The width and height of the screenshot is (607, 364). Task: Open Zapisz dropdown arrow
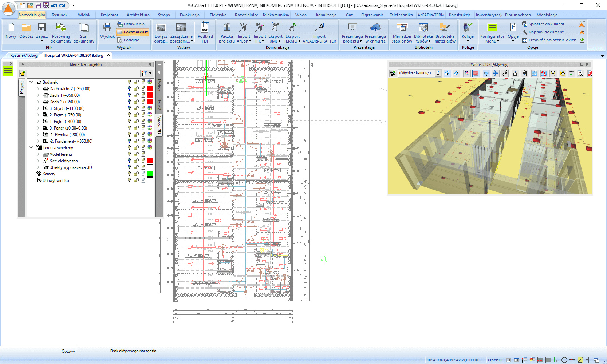[x=42, y=41]
